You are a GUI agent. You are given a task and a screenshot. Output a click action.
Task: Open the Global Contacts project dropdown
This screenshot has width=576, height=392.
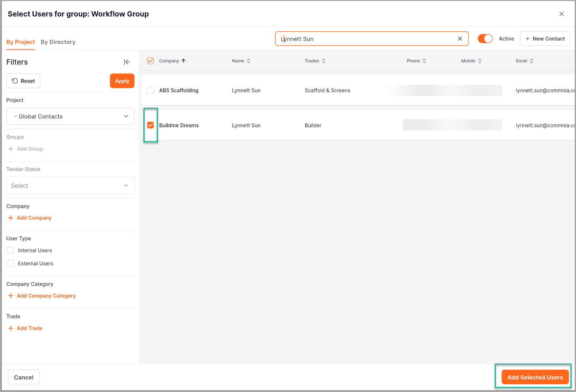coord(70,116)
